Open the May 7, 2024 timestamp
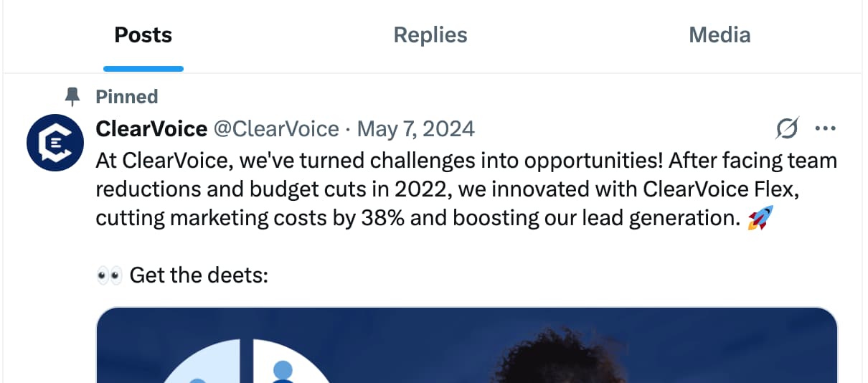This screenshot has height=383, width=868. click(415, 129)
